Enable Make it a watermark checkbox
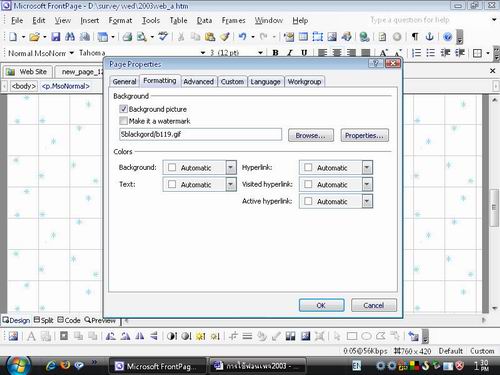Image resolution: width=500 pixels, height=375 pixels. pos(123,121)
